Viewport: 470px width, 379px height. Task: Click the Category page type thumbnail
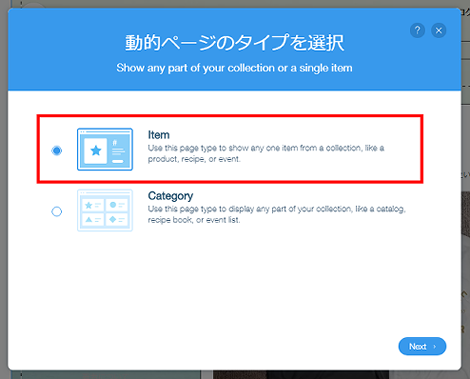tap(105, 210)
